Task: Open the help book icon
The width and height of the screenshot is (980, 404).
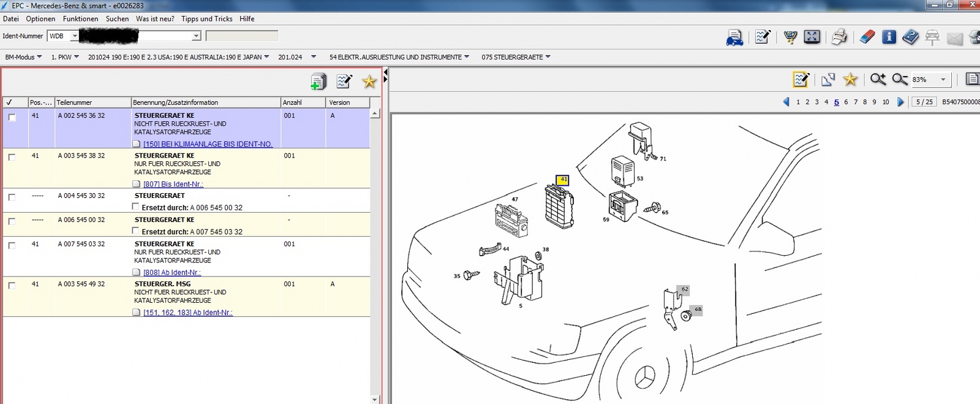Action: click(911, 37)
